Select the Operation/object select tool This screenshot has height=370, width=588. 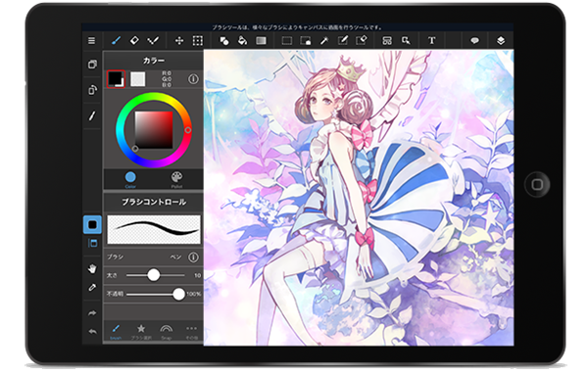click(406, 40)
